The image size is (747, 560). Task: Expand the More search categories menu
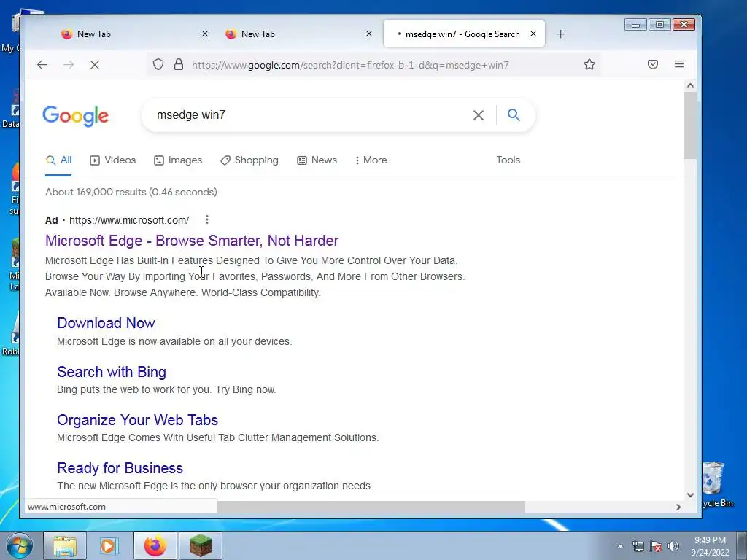[x=371, y=160]
